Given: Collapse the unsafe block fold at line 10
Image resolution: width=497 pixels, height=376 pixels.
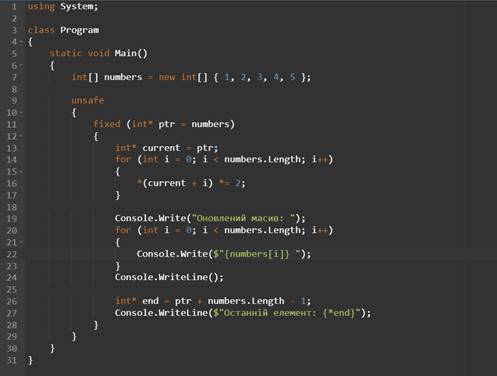Looking at the screenshot, I should coord(21,113).
